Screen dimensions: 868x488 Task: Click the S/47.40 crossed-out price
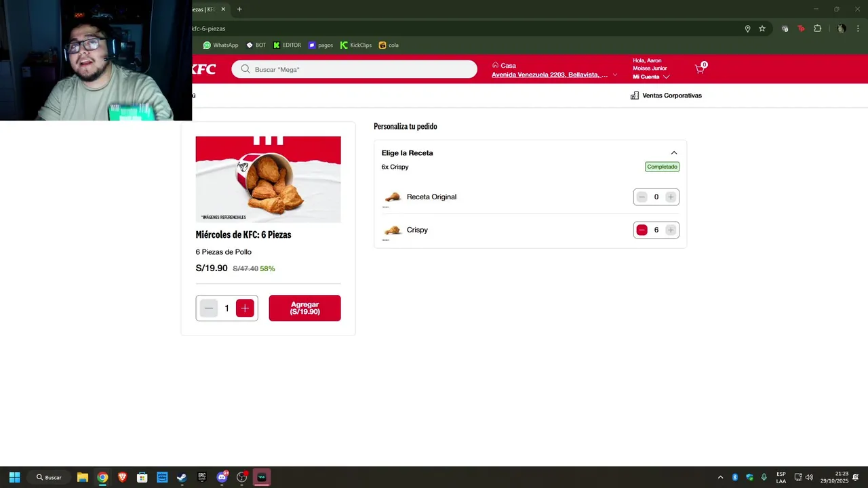point(245,269)
